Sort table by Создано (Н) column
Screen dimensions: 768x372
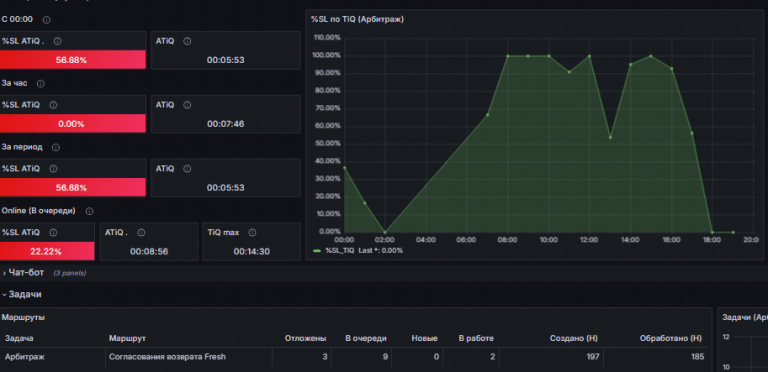[574, 339]
